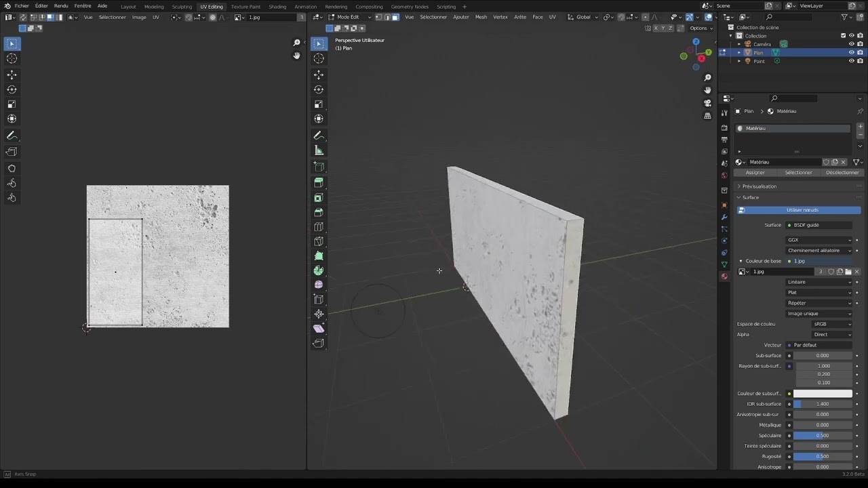
Task: Click the viewport pan hand icon
Action: coord(707,90)
